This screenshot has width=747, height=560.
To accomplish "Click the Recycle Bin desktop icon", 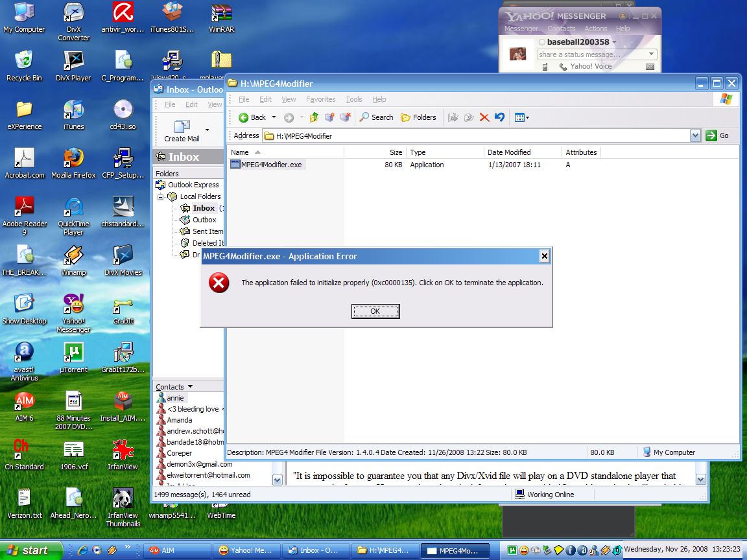I will [x=24, y=66].
